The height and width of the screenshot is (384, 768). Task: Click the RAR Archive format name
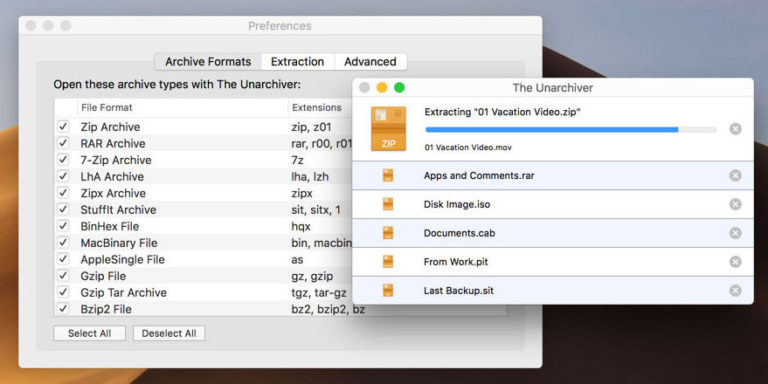[x=113, y=144]
